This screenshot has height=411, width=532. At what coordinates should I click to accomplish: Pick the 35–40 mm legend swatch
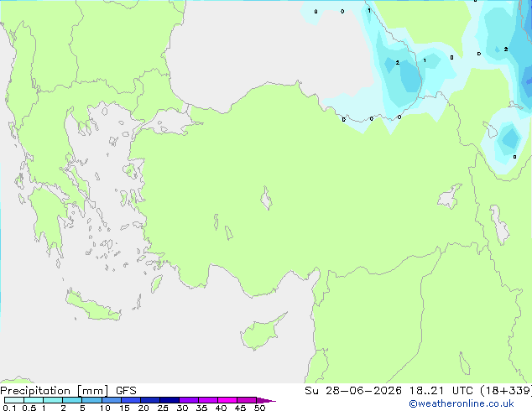(208, 400)
